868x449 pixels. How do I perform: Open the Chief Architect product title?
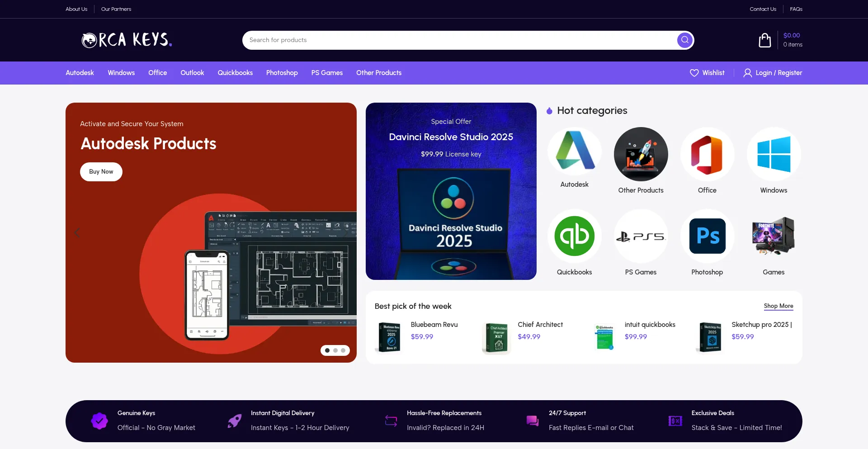coord(540,325)
